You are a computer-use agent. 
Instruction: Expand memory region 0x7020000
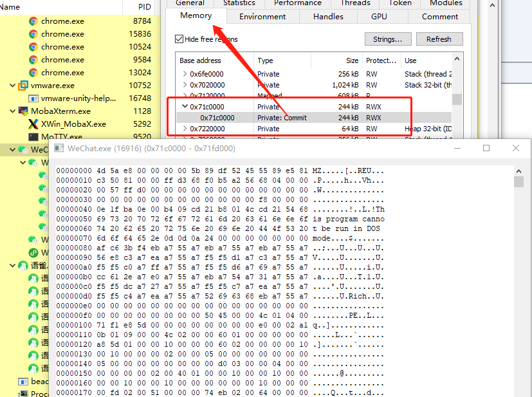click(x=185, y=84)
